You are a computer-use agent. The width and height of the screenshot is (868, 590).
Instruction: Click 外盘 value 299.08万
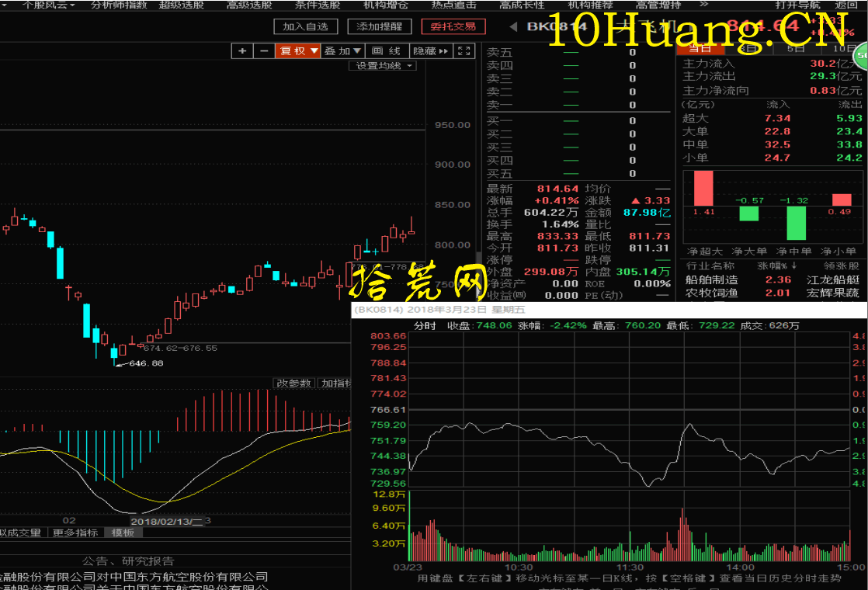pyautogui.click(x=550, y=272)
